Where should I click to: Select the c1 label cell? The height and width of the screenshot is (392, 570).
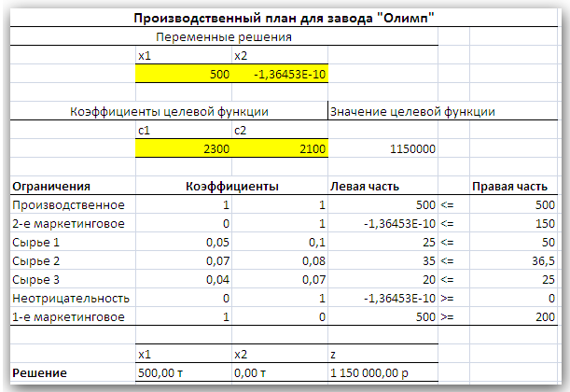(x=184, y=130)
